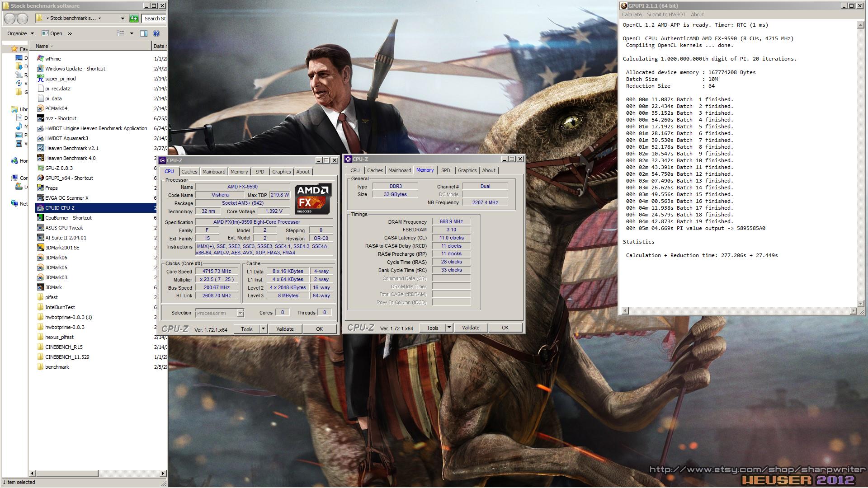
Task: Select the super_pi_mod application icon
Action: [x=41, y=79]
